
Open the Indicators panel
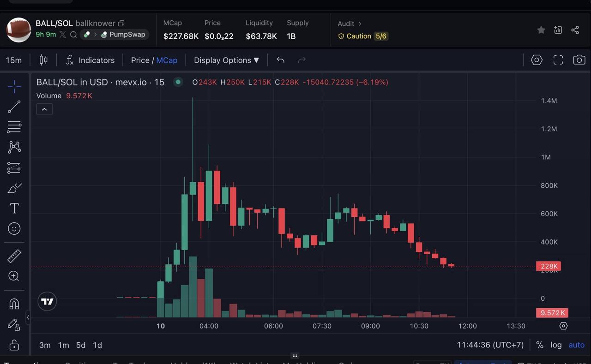(90, 60)
